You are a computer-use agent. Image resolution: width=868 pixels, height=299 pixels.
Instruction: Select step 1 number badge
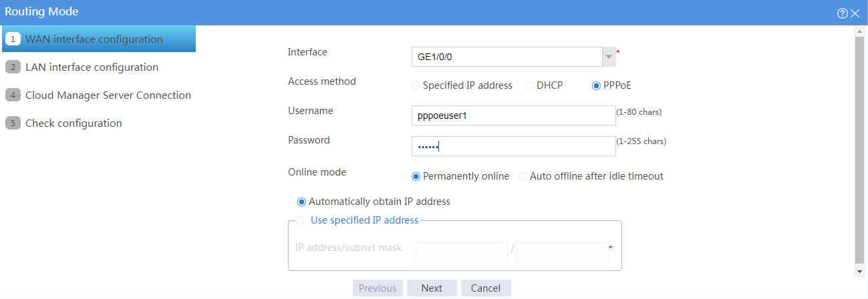tap(13, 39)
